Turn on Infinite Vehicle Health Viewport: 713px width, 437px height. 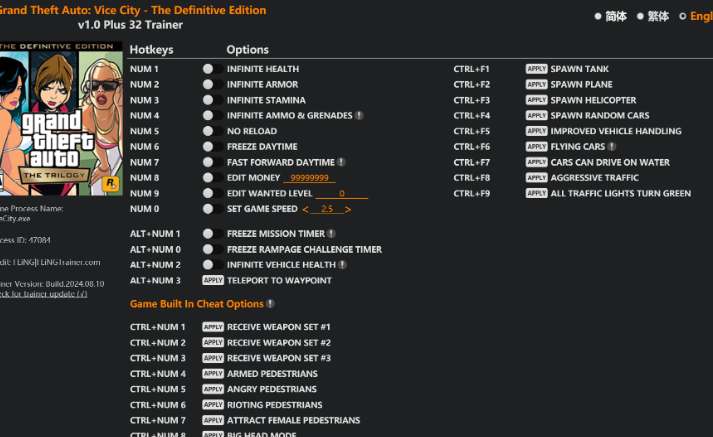pos(212,265)
